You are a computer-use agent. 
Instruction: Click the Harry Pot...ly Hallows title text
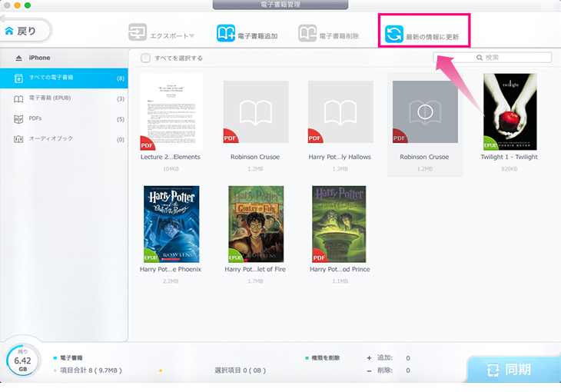pos(340,157)
